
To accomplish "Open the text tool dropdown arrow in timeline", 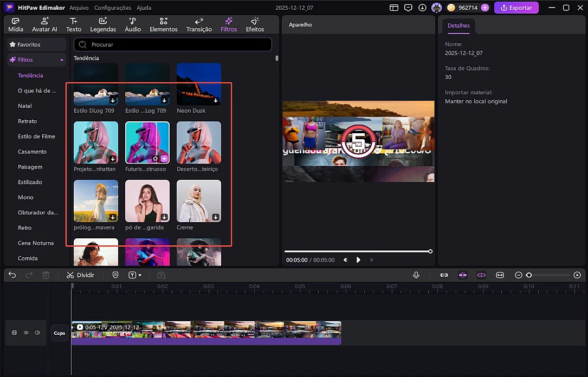I will pos(140,275).
